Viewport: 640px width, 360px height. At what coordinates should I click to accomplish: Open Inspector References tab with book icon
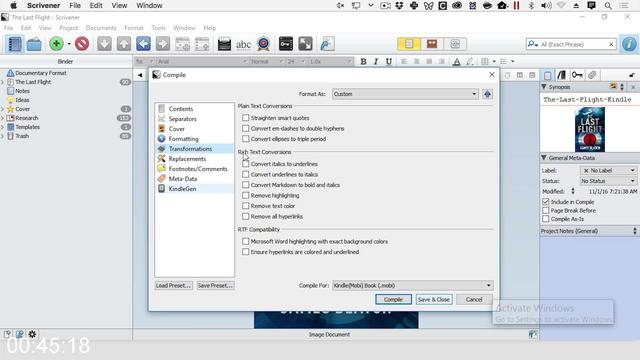click(562, 75)
